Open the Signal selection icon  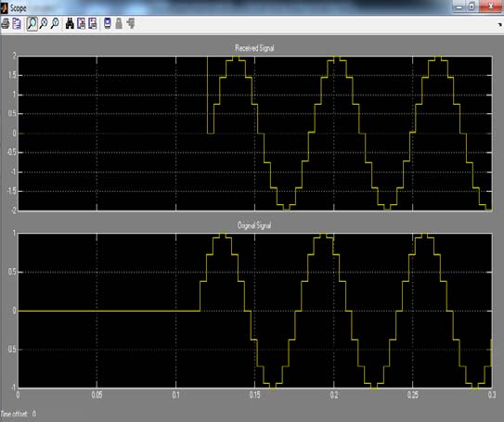point(131,23)
